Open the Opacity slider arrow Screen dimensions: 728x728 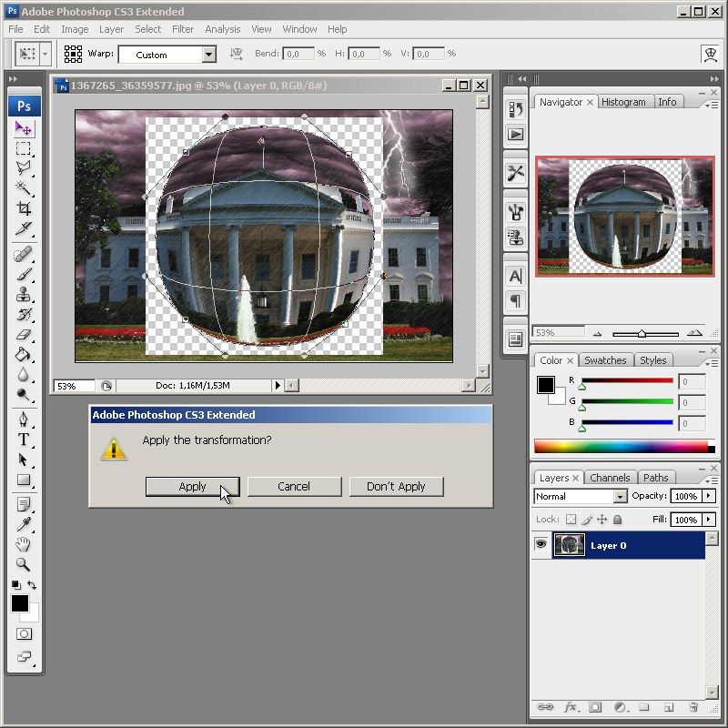708,496
